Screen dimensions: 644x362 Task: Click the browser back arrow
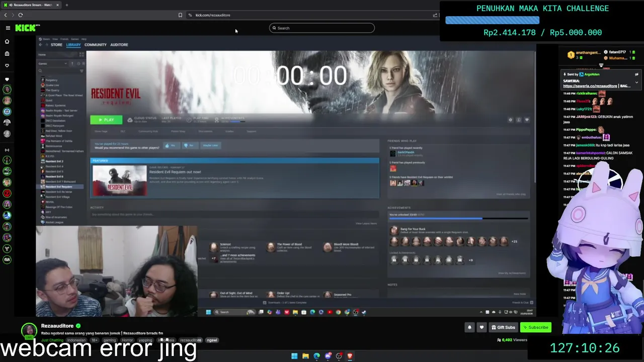click(x=6, y=15)
